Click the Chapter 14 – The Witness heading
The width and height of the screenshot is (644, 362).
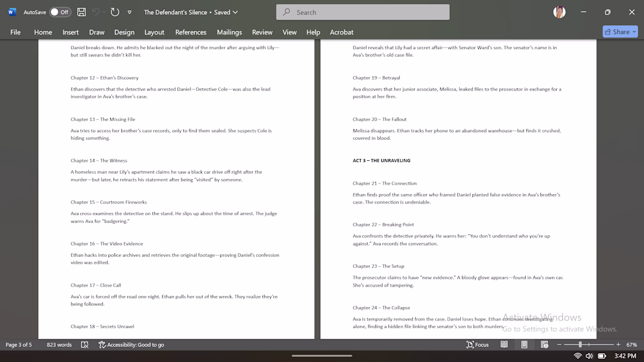99,160
